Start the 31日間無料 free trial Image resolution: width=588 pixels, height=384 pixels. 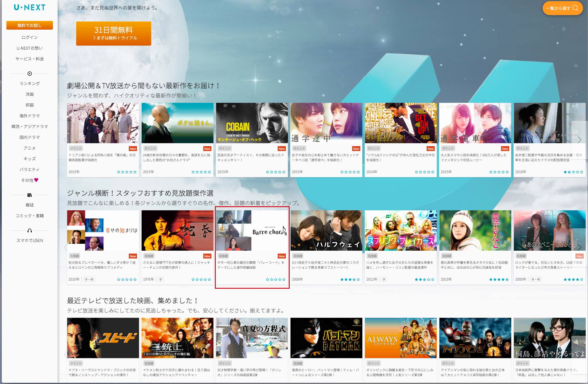coord(114,33)
